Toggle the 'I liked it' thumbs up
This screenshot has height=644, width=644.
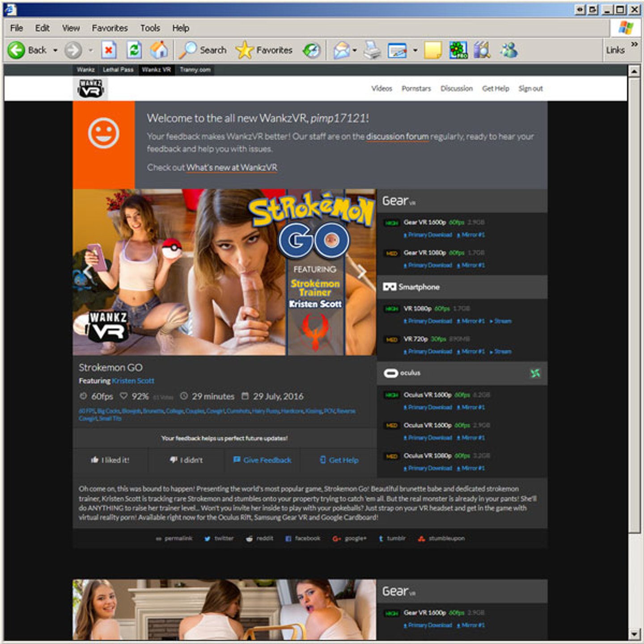(110, 460)
